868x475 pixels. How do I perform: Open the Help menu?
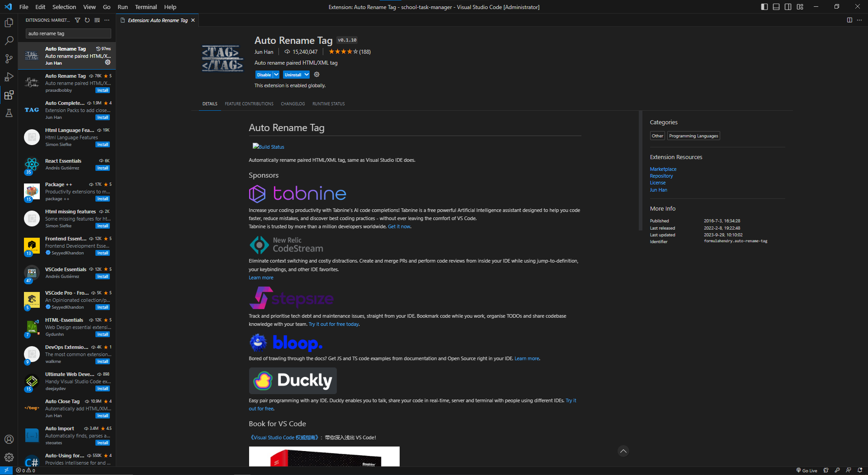click(x=170, y=7)
